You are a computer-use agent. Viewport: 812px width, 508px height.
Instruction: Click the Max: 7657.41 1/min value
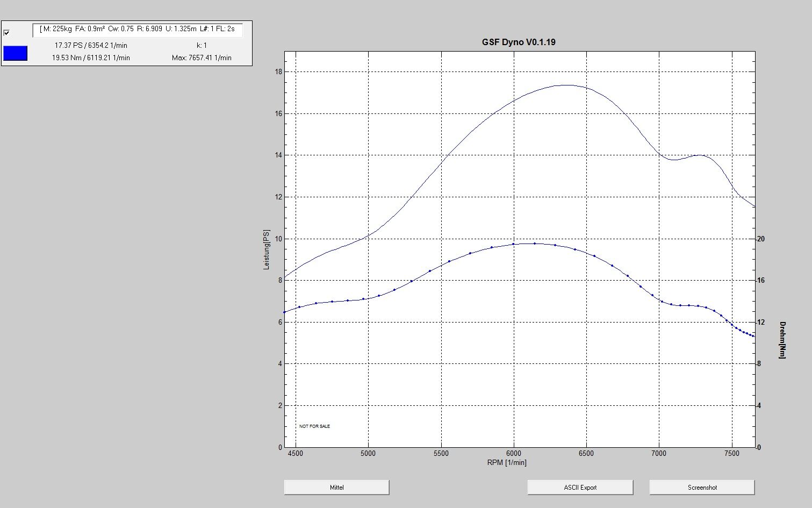[202, 58]
